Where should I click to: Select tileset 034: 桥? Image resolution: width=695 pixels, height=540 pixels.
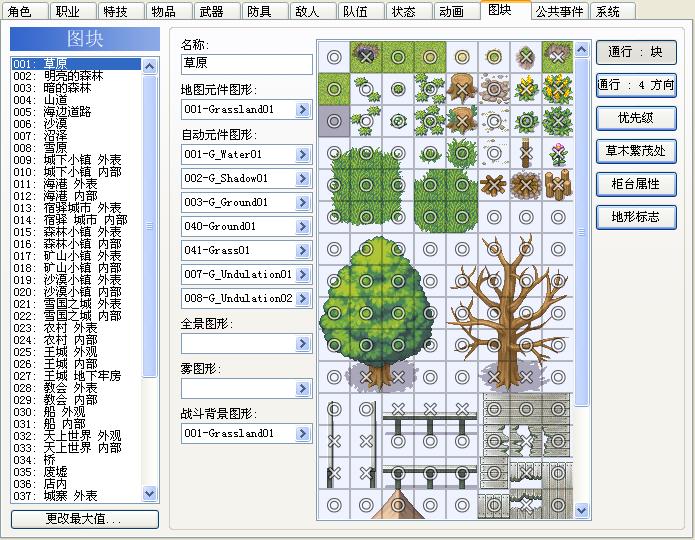pos(76,459)
